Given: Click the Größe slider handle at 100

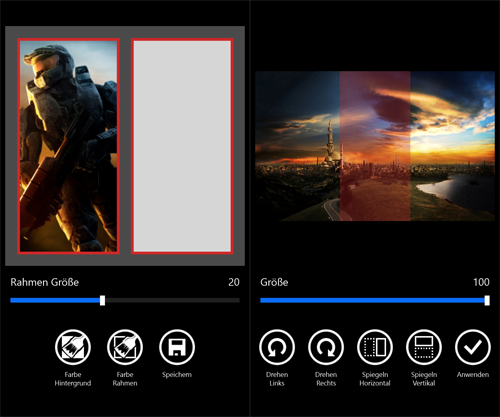Looking at the screenshot, I should click(487, 300).
